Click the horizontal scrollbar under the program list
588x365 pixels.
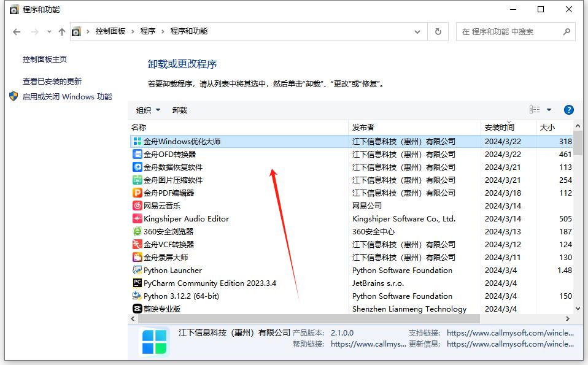coord(307,319)
